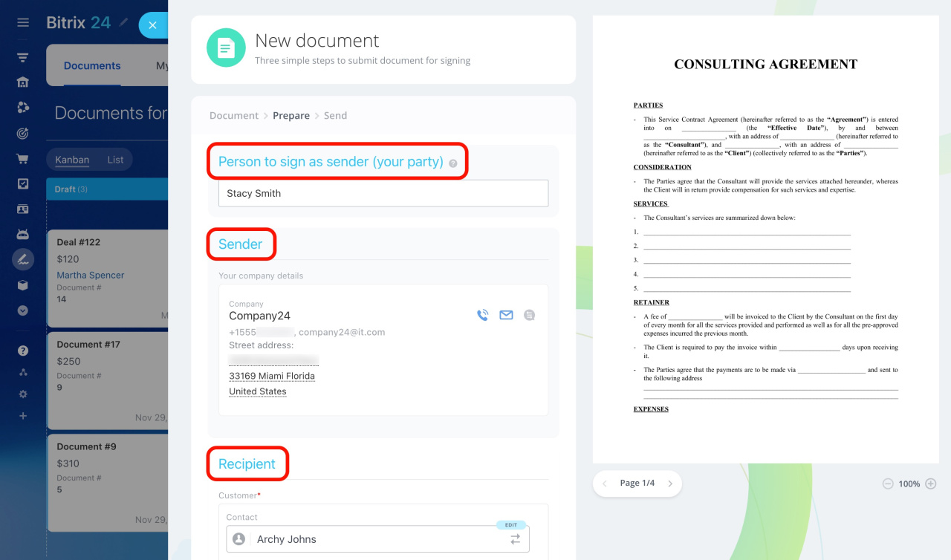Viewport: 951px width, 560px height.
Task: Zoom out document preview with minus icon
Action: (x=888, y=484)
